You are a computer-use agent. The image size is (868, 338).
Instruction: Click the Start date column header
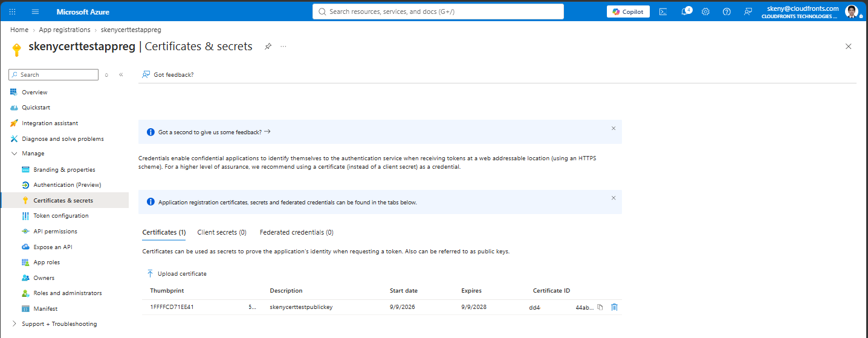pyautogui.click(x=404, y=291)
